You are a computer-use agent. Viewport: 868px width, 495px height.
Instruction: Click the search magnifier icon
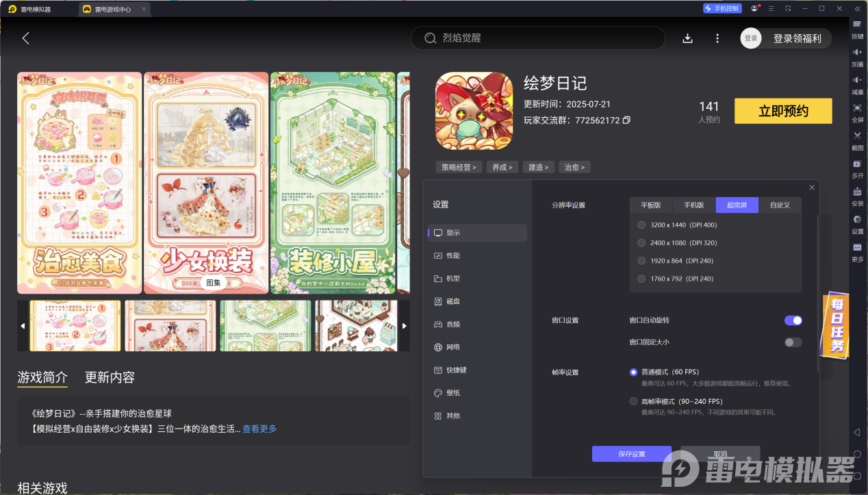point(431,38)
